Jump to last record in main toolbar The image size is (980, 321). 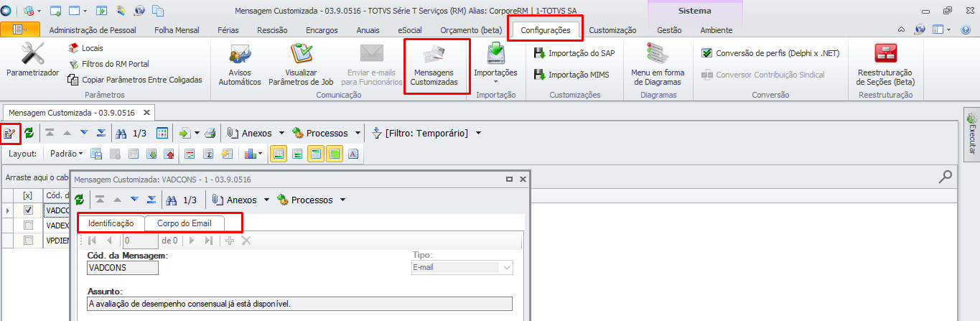click(101, 133)
